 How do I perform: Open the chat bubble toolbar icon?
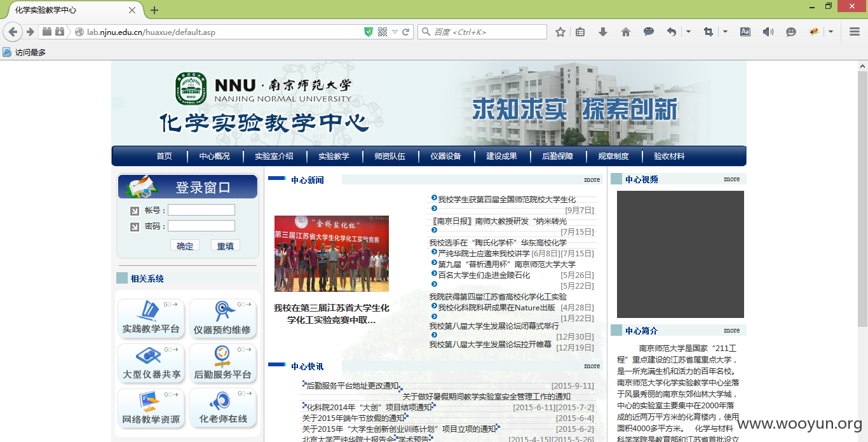pos(649,32)
